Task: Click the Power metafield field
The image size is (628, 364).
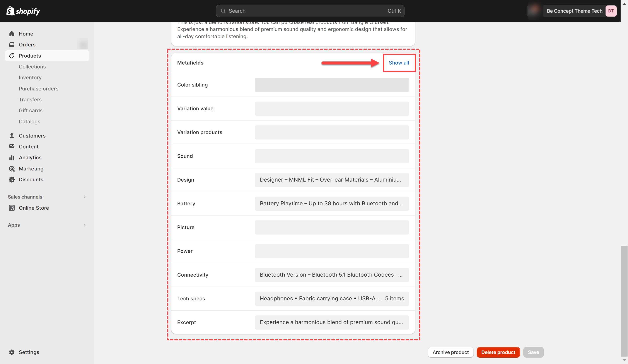Action: (332, 251)
